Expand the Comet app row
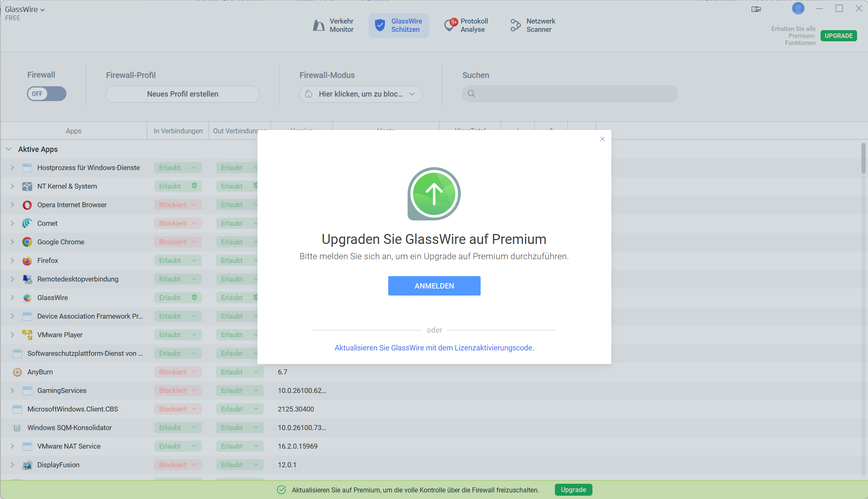 (x=12, y=223)
